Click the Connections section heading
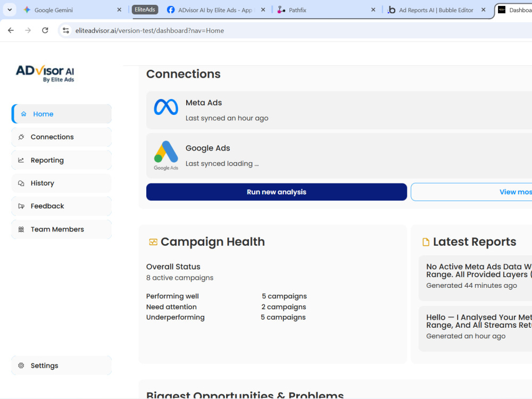Viewport: 532px width, 399px height. (x=184, y=74)
